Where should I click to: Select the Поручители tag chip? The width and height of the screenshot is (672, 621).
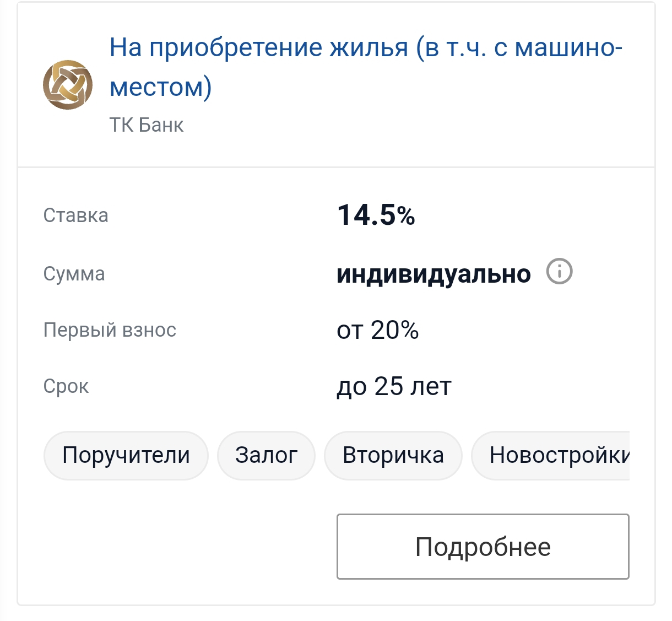pyautogui.click(x=126, y=455)
